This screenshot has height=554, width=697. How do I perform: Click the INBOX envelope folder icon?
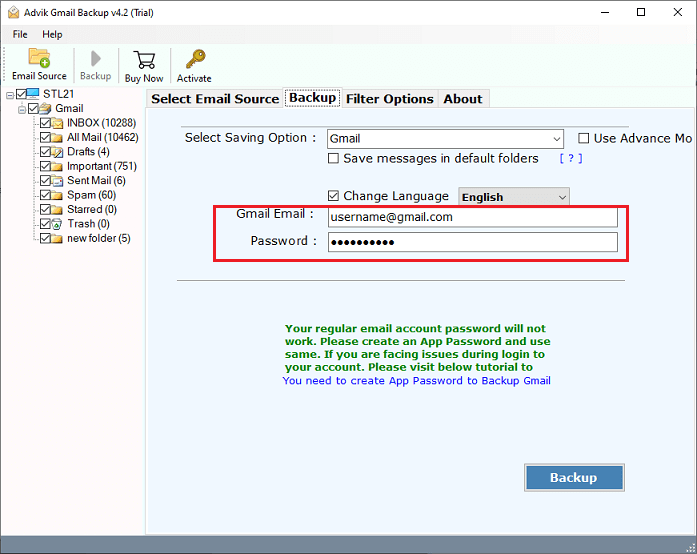click(x=57, y=123)
